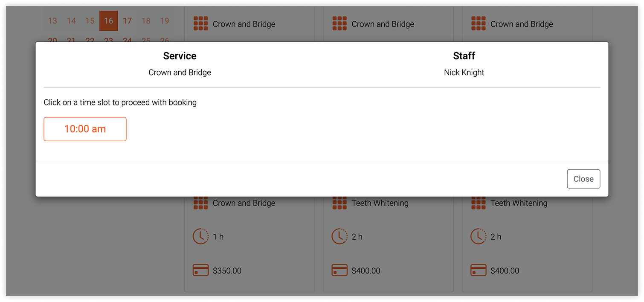Image resolution: width=644 pixels, height=302 pixels.
Task: Click the 2 h duration in the middle card
Action: tap(357, 237)
